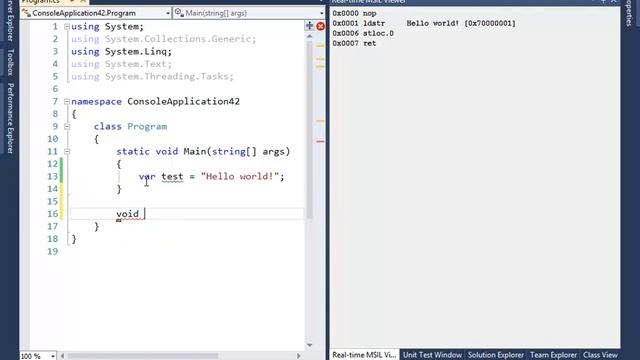Click the red error indicator icon atop scrollbar
Image resolution: width=640 pixels, height=360 pixels.
(320, 26)
